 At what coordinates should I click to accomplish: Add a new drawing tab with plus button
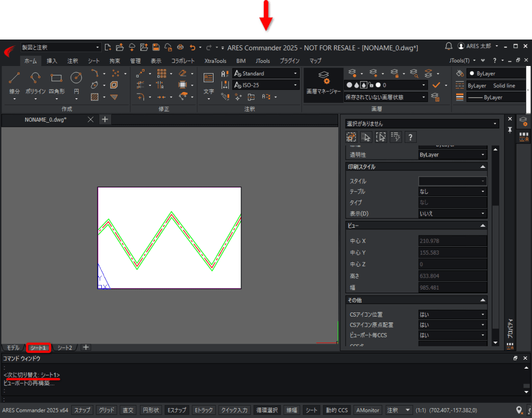point(105,120)
